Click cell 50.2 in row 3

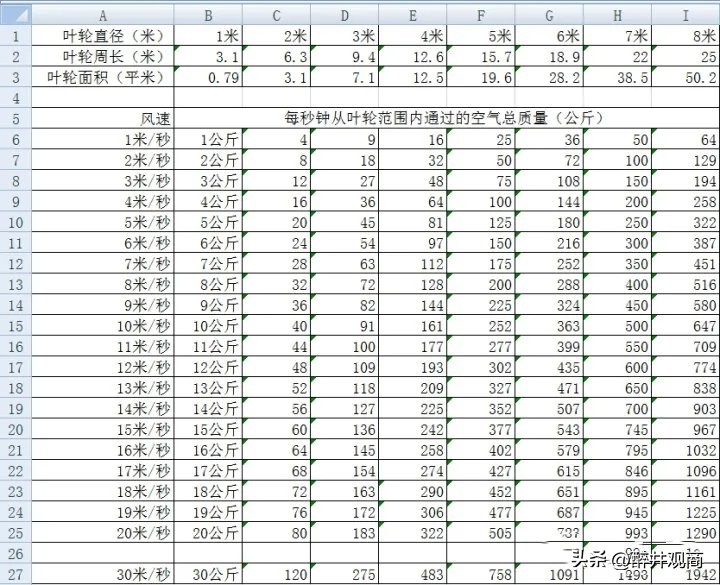pyautogui.click(x=686, y=77)
